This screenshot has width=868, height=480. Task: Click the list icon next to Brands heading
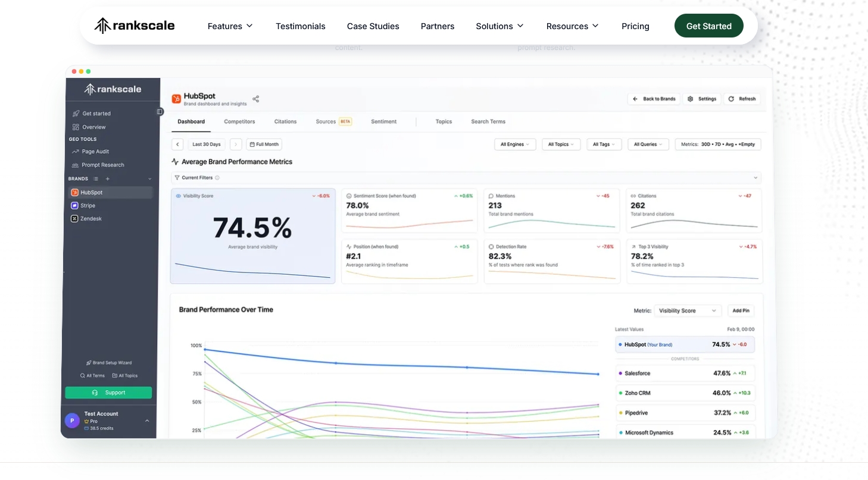(x=96, y=178)
